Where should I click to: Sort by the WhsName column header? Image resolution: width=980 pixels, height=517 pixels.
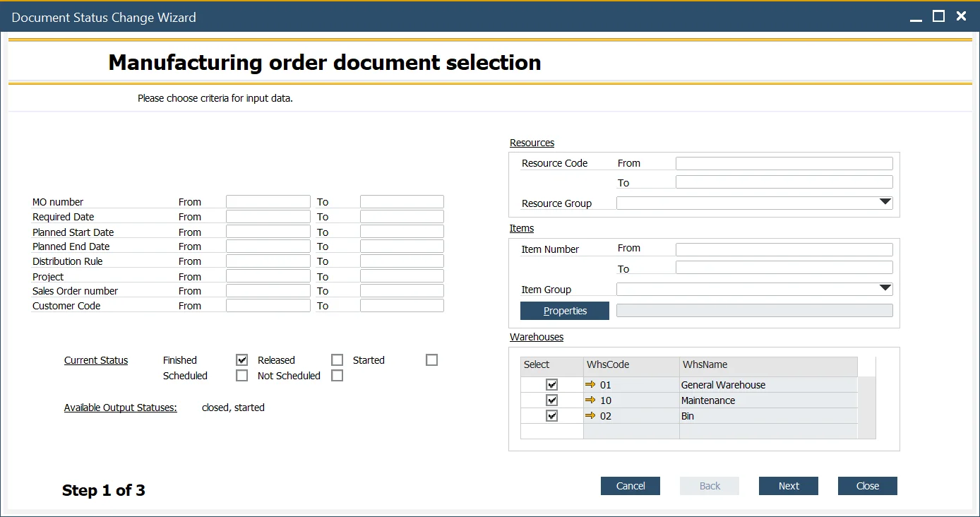tap(767, 365)
